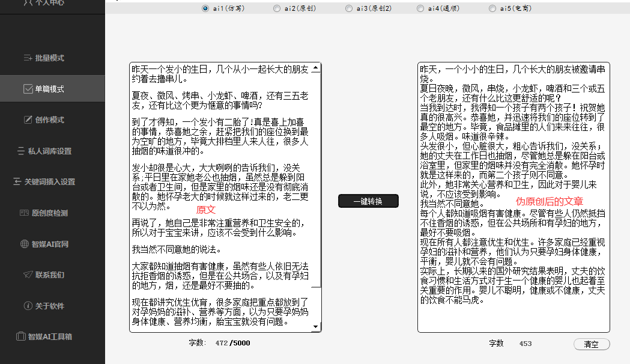Viewport: 630px width, 364px height.
Task: Click the 清空 button
Action: pos(592,344)
